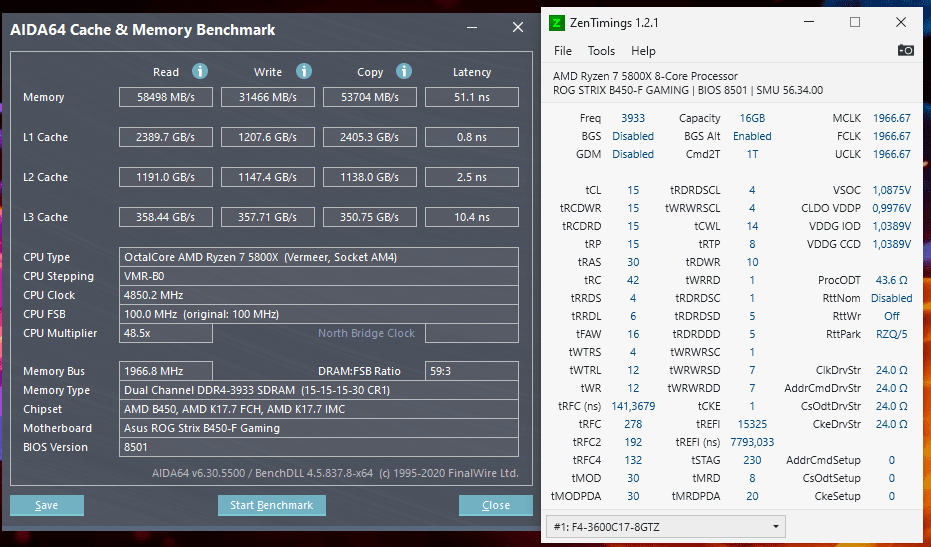Viewport: 931px width, 547px height.
Task: Click the CPU Type field OctalCore AMD Ryzen
Action: pos(319,257)
